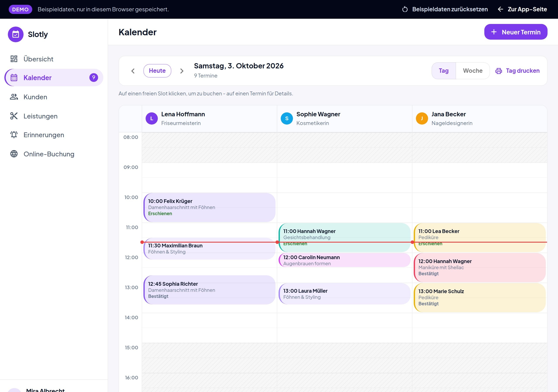The height and width of the screenshot is (392, 558).
Task: Click the Online-Buchung globe icon
Action: [x=14, y=154]
